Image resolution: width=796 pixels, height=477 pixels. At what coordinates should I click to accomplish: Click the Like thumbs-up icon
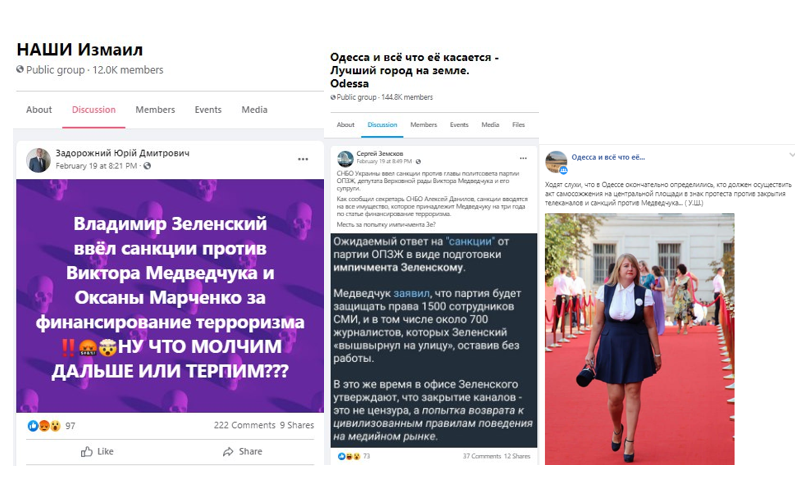tap(87, 451)
